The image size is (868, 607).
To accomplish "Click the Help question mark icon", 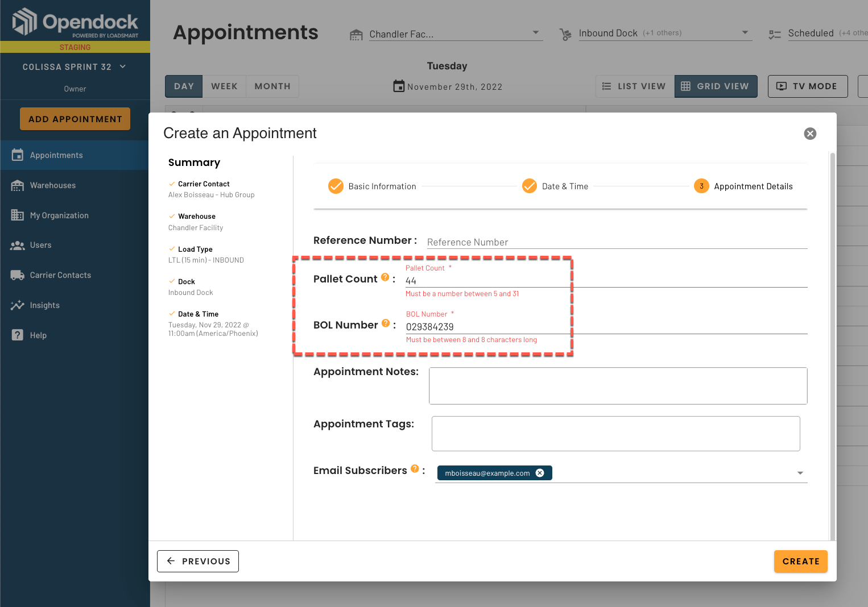I will coord(18,335).
